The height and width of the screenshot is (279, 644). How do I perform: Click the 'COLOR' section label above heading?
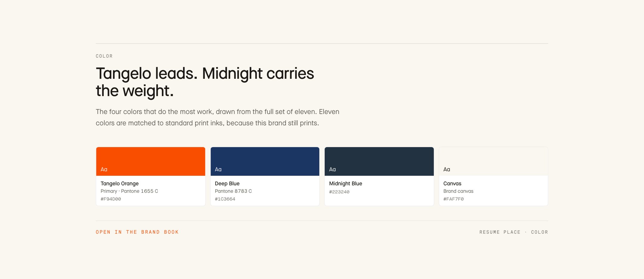click(x=104, y=56)
